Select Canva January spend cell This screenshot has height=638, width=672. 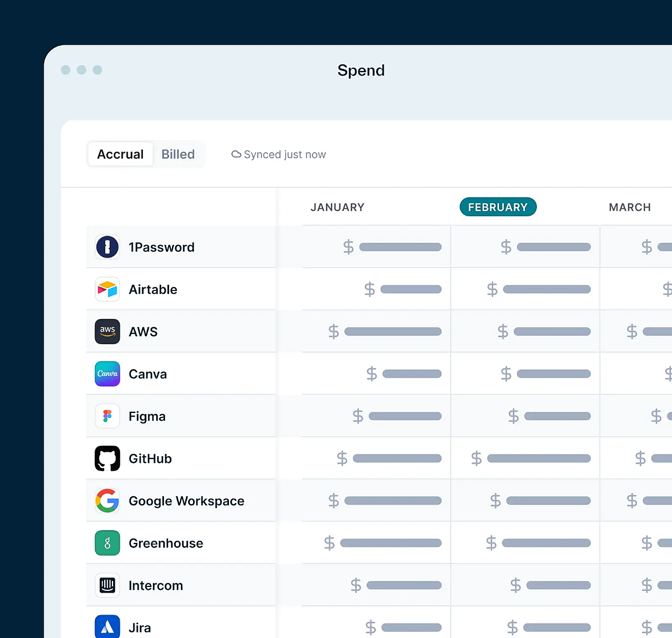[376, 374]
